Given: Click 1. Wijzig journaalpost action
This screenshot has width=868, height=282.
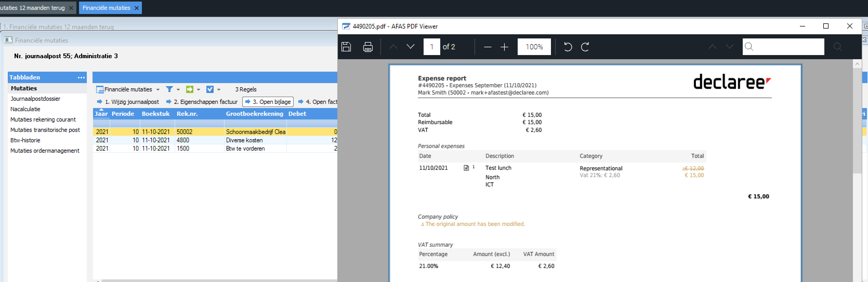Looking at the screenshot, I should (x=128, y=102).
